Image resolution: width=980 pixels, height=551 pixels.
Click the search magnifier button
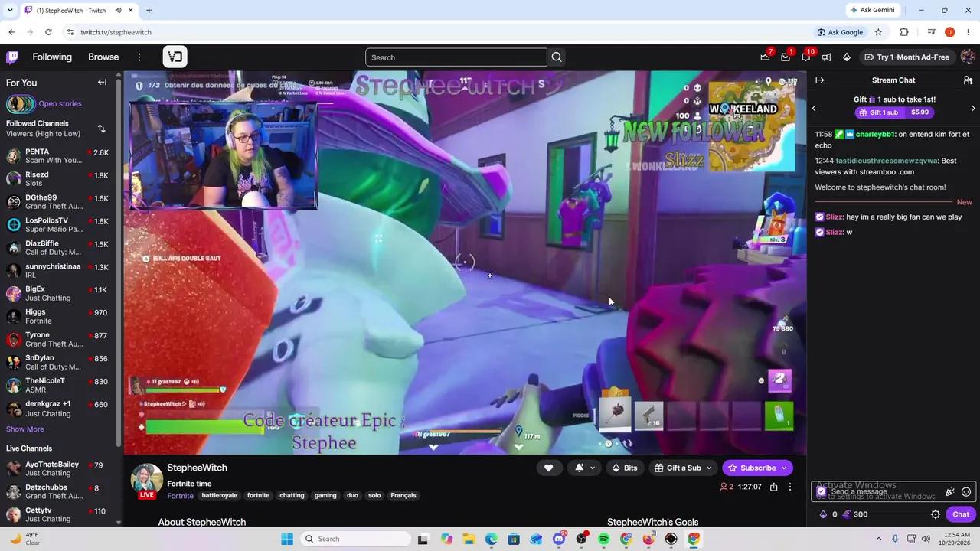[x=557, y=57]
